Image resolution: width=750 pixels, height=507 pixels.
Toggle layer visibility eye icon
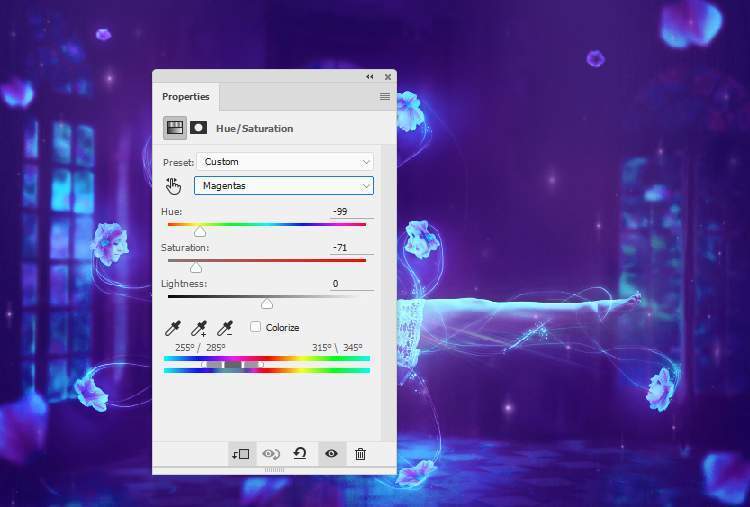[x=331, y=454]
